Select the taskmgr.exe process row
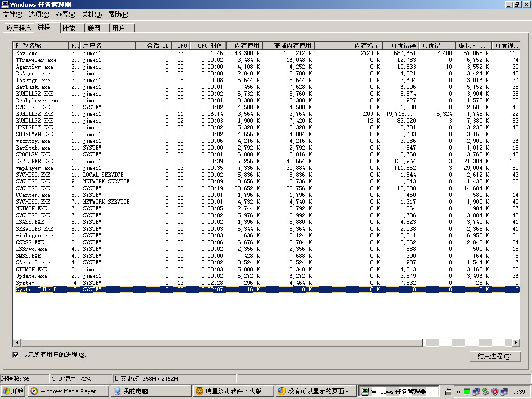Viewport: 532px width, 399px height. [268, 81]
